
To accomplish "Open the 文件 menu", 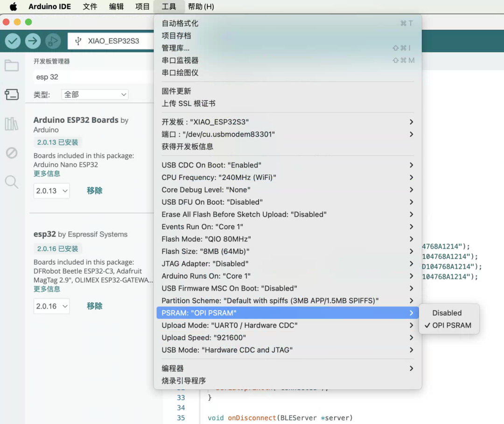I will point(90,7).
